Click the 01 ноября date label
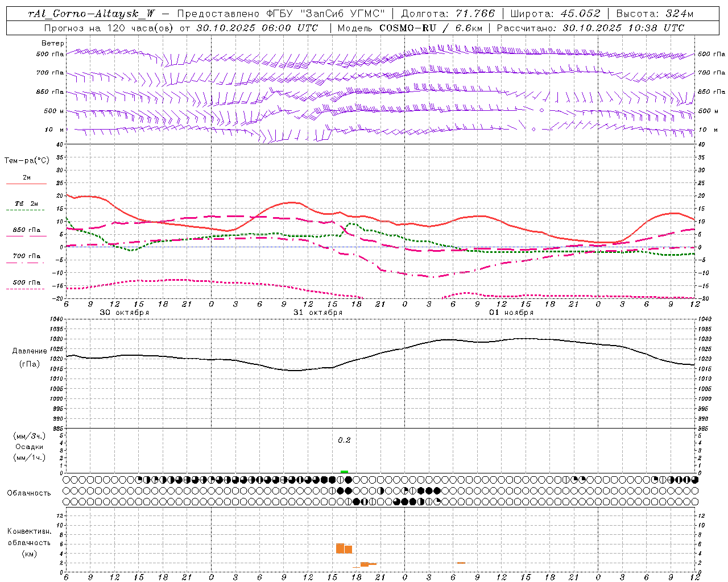This screenshot has height=582, width=728. point(511,313)
